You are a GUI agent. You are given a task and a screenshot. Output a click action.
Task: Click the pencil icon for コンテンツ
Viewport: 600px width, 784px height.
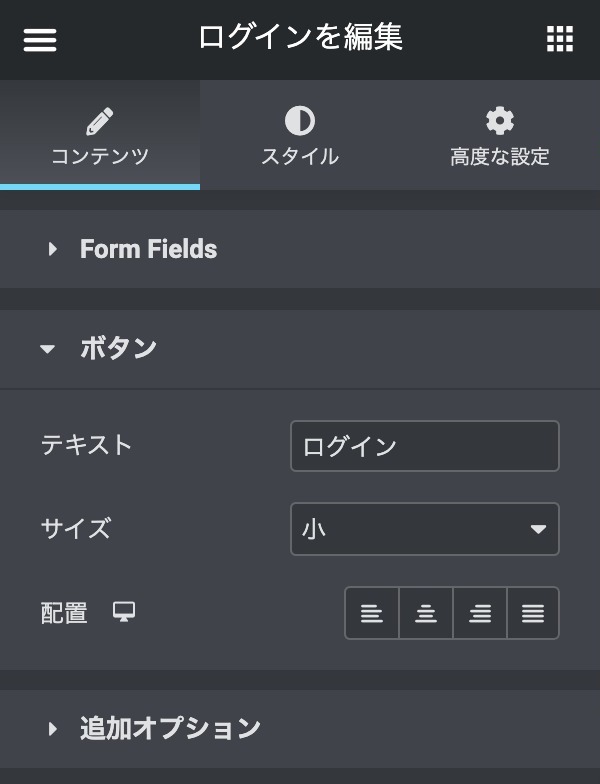coord(99,122)
